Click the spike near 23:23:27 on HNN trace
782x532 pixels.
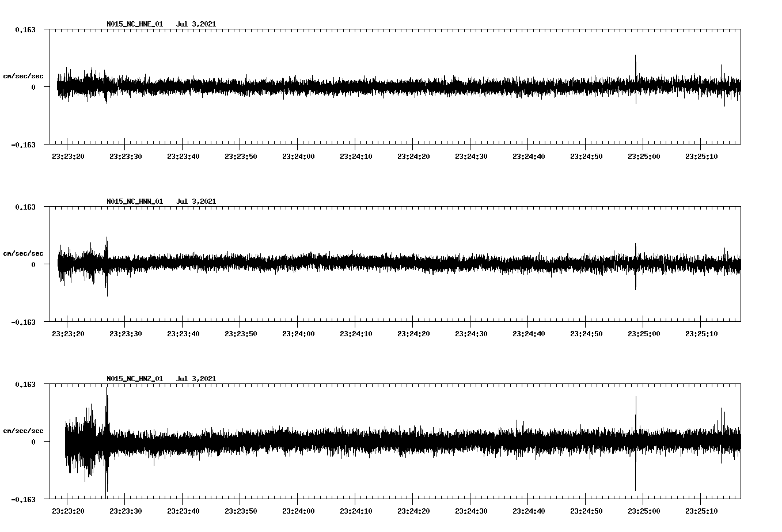point(107,266)
